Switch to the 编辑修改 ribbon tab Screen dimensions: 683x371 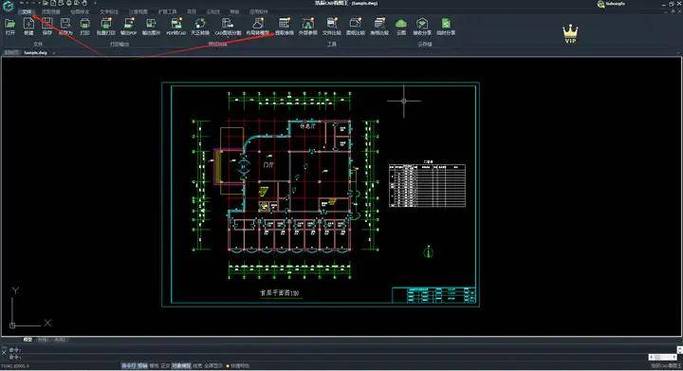[80, 12]
